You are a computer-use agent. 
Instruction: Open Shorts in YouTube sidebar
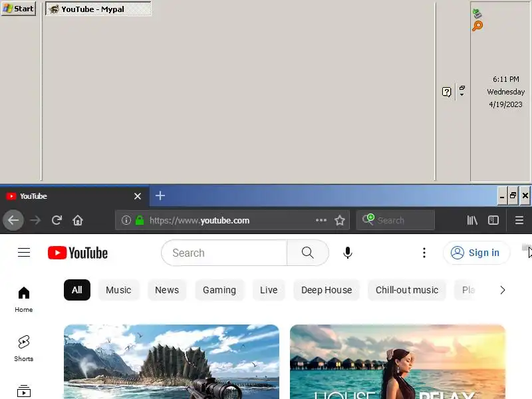[24, 348]
